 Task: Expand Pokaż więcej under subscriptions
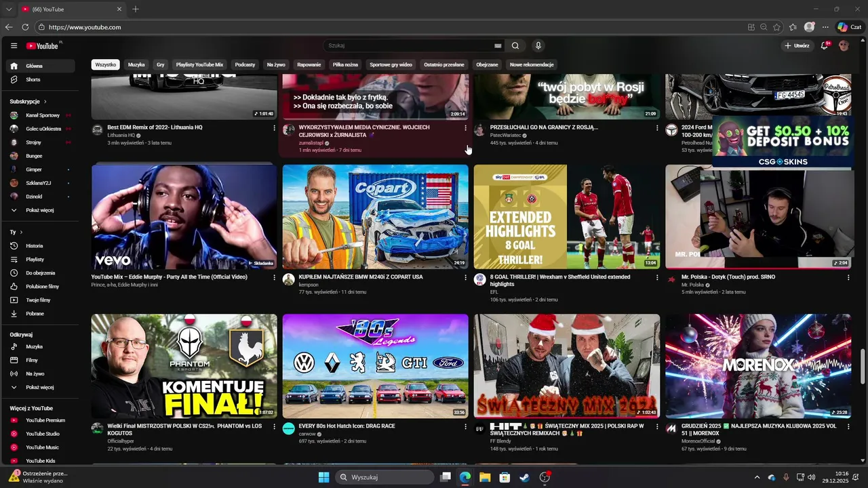tap(42, 210)
